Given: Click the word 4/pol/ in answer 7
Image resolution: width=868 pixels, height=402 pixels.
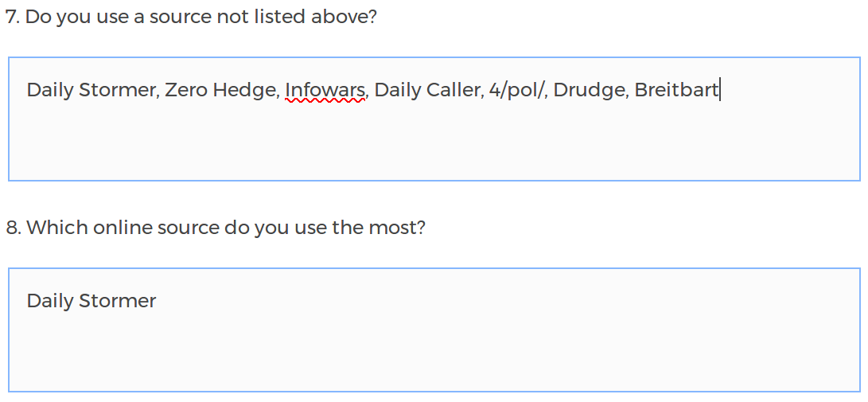Looking at the screenshot, I should (517, 90).
